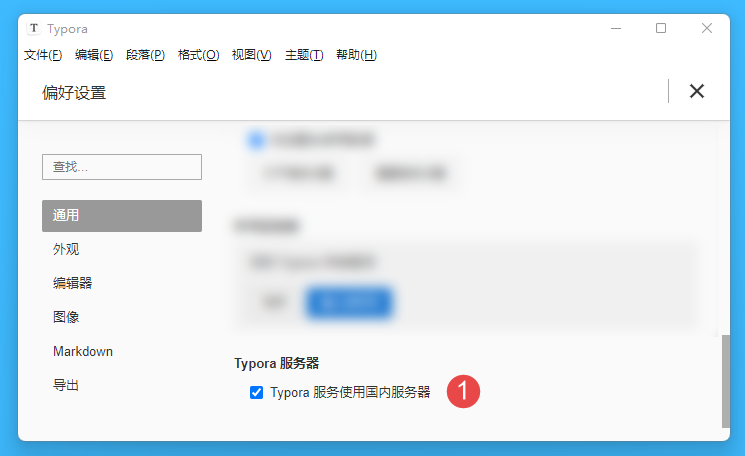Open the 主题(T) menu
Viewport: 745px width, 456px height.
(304, 55)
